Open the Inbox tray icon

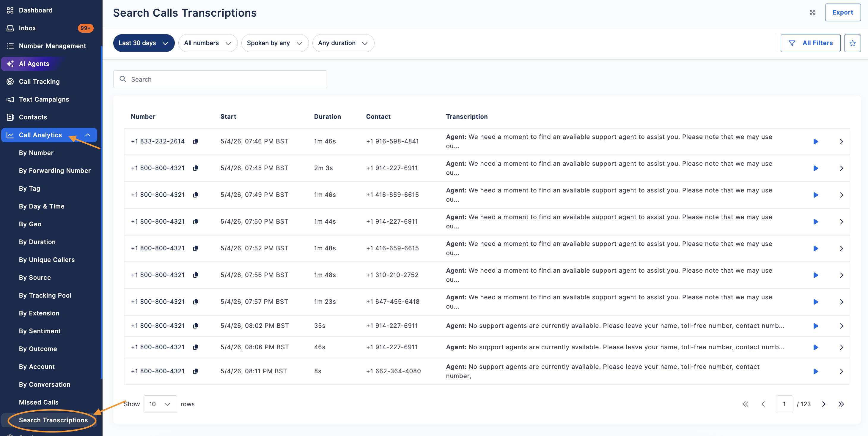(x=10, y=28)
